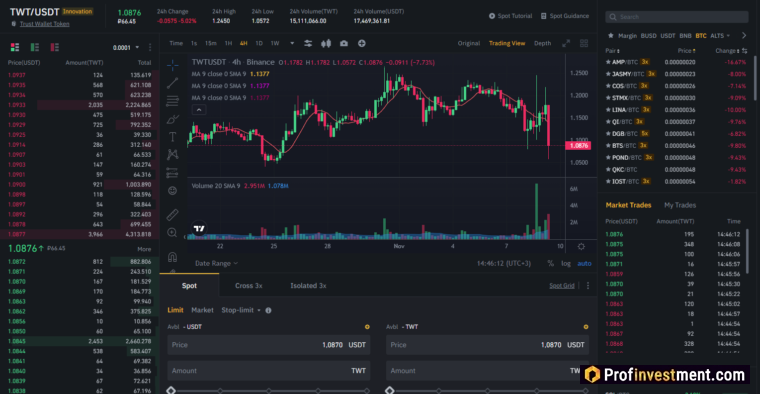Open the Spot Tutorial link
Screen dimensions: 760x394
coord(510,16)
